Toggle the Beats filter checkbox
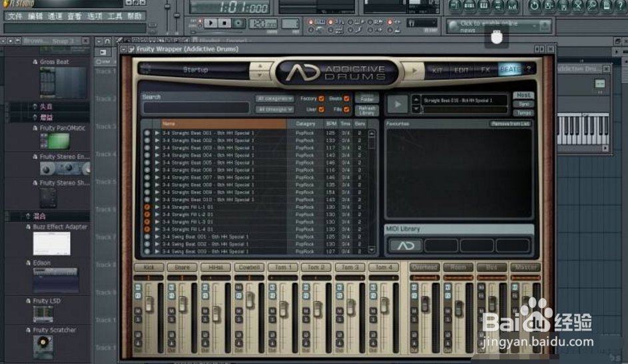The height and width of the screenshot is (364, 628). coord(346,98)
